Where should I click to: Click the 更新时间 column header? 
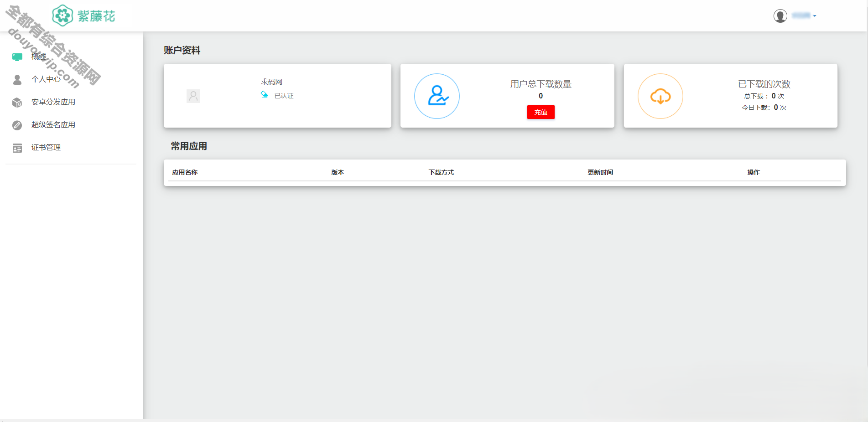600,172
